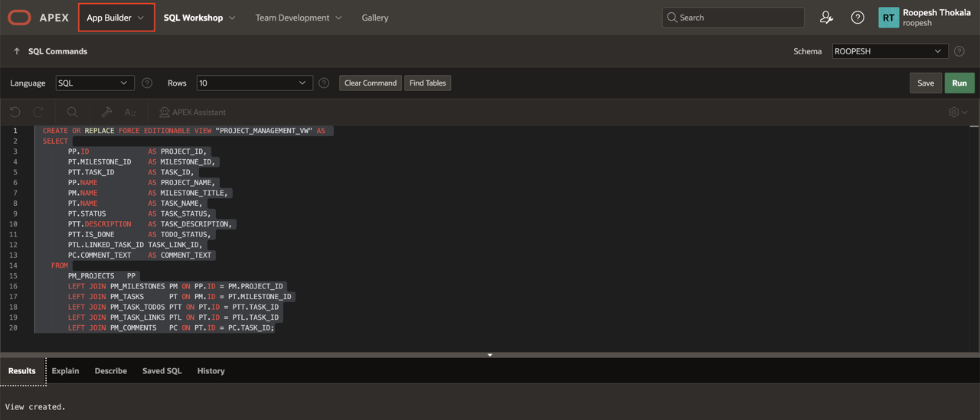Image resolution: width=980 pixels, height=420 pixels.
Task: Open the editor settings gear menu
Action: pyautogui.click(x=957, y=112)
